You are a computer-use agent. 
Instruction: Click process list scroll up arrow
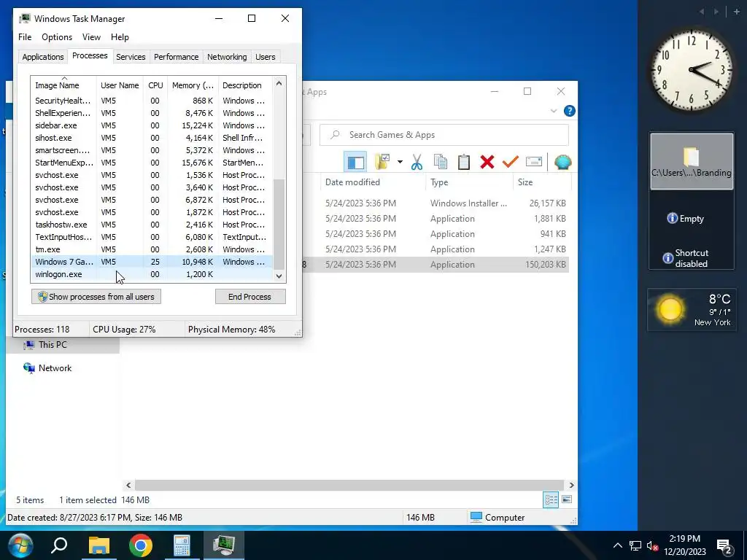[x=279, y=83]
